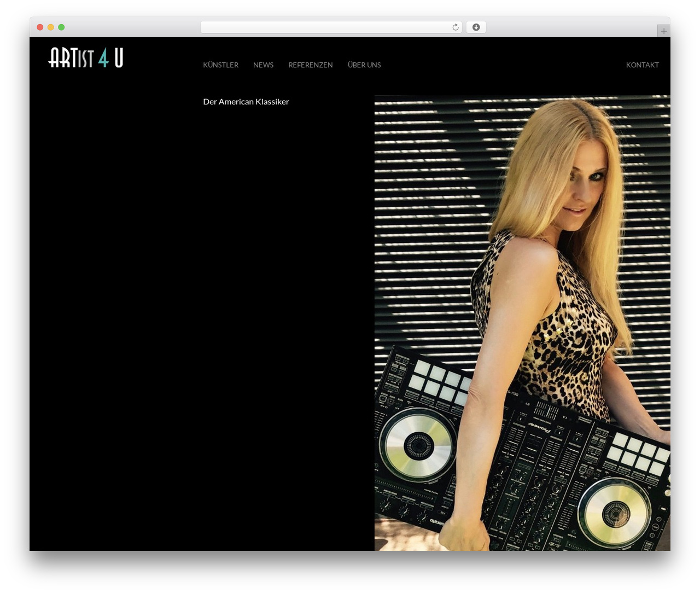
Task: Open a new tab with plus button
Action: coord(663,31)
